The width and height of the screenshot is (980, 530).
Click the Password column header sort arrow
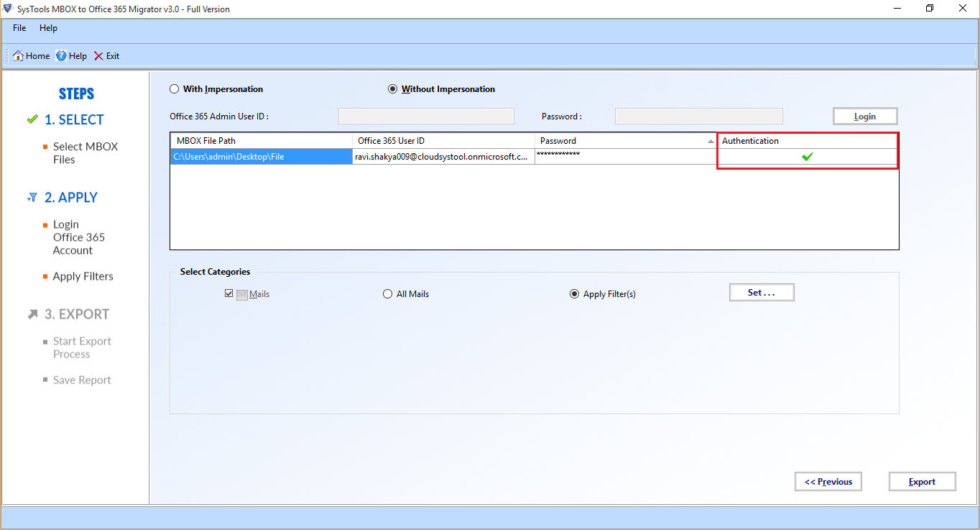(711, 142)
